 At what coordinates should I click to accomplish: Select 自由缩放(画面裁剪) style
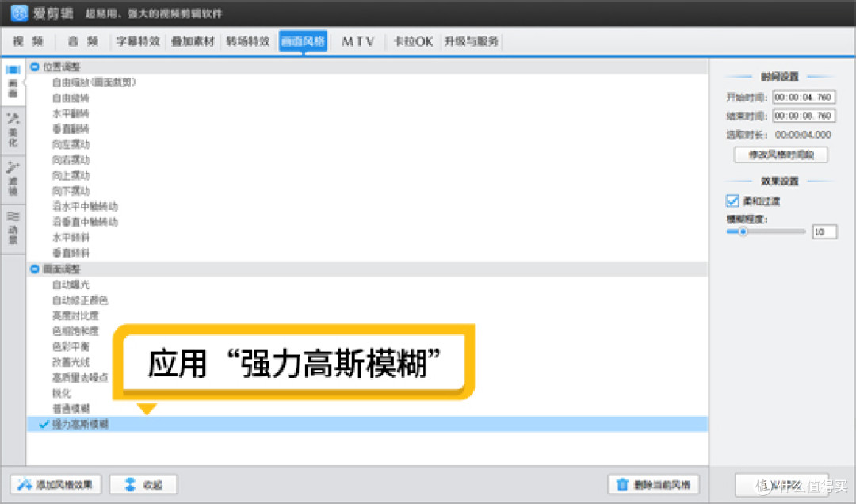94,82
